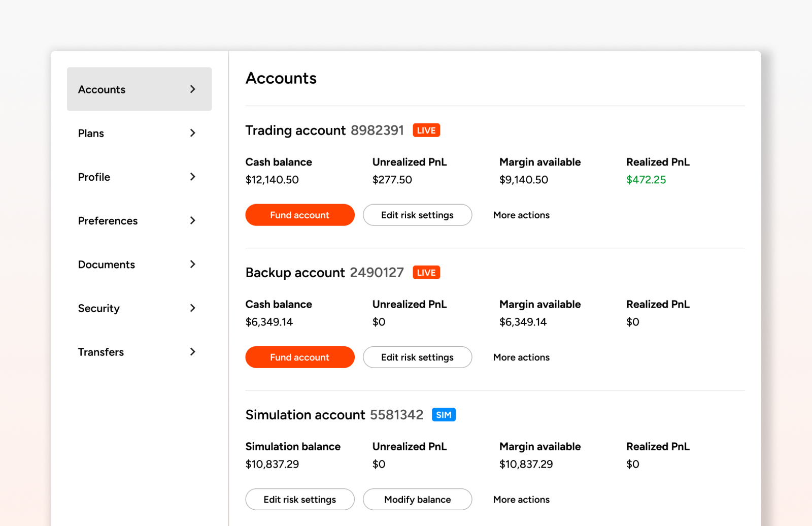Click Modify balance on Simulation account
The width and height of the screenshot is (812, 526).
click(417, 500)
